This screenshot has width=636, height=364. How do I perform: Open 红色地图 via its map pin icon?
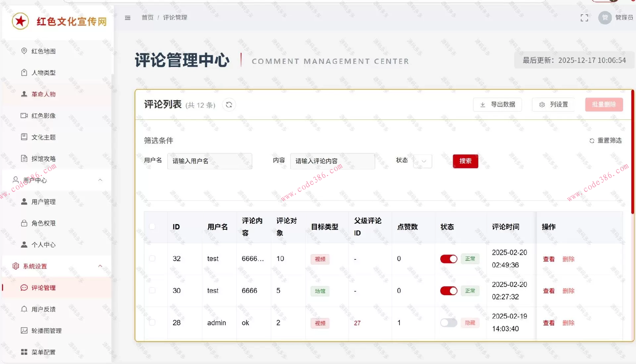coord(24,51)
